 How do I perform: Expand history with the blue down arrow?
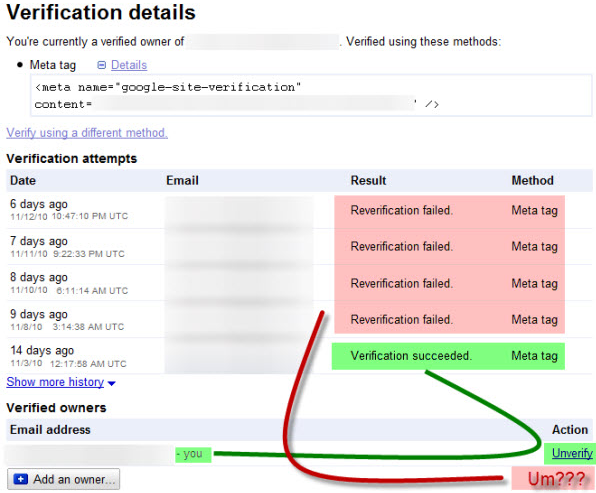coord(111,383)
